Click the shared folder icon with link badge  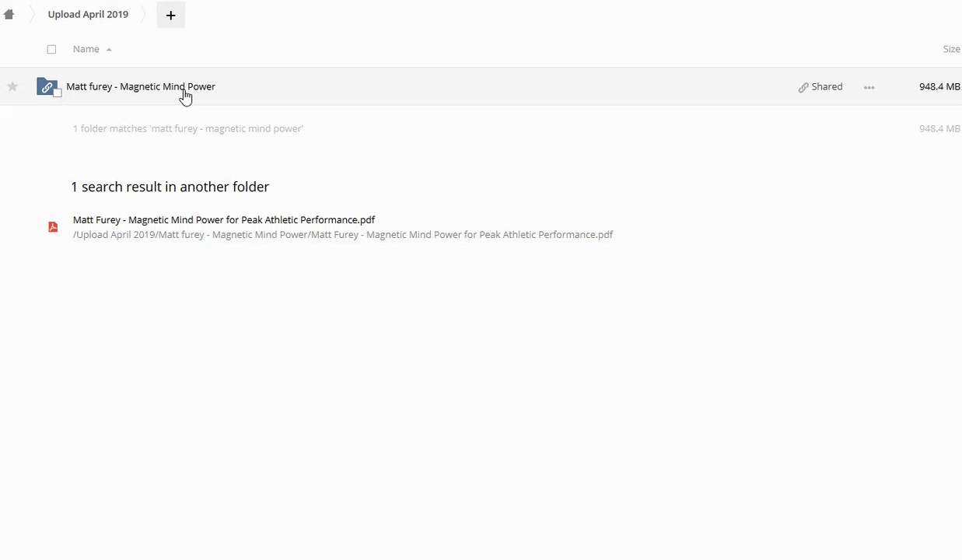[x=47, y=86]
